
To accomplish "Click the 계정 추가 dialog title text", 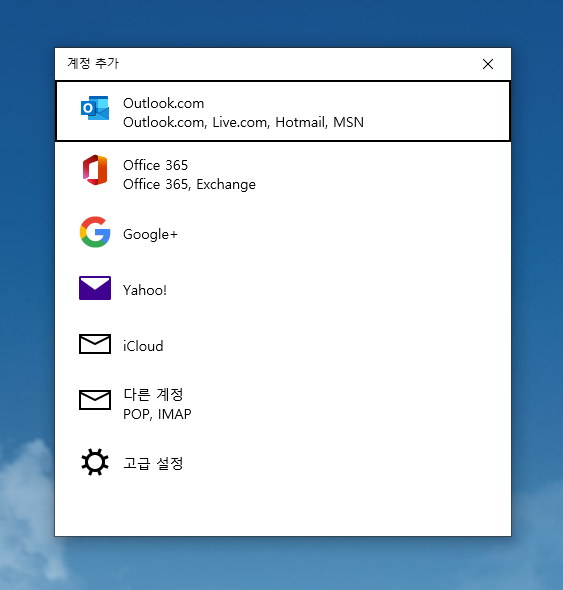I will [x=93, y=63].
